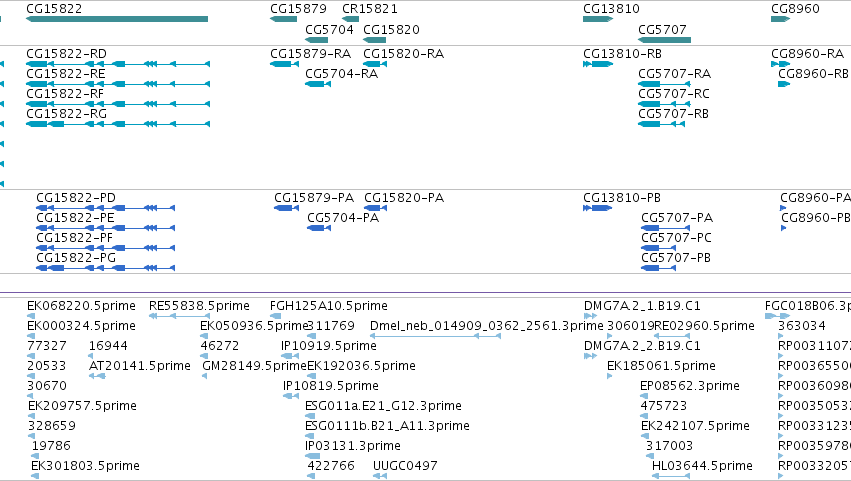Click protein CG15820-PA
Screen dimensions: 851x481
[376, 208]
